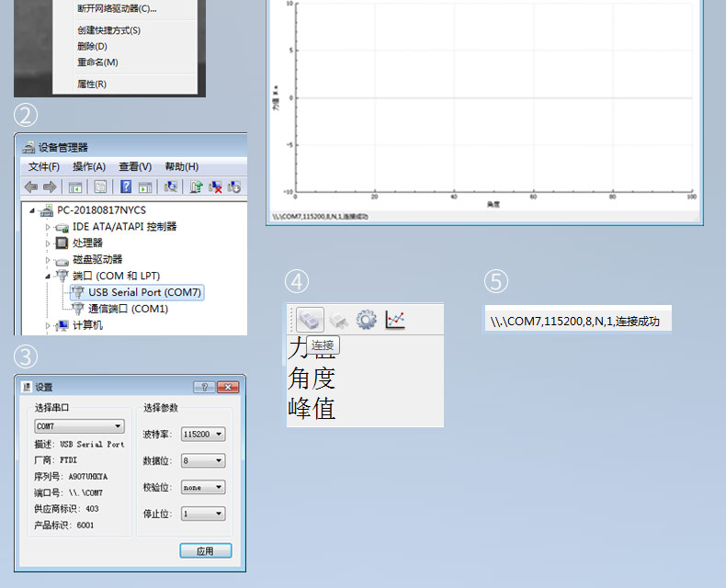The image size is (726, 588).
Task: Click the disconnect plug icon
Action: coord(339,319)
